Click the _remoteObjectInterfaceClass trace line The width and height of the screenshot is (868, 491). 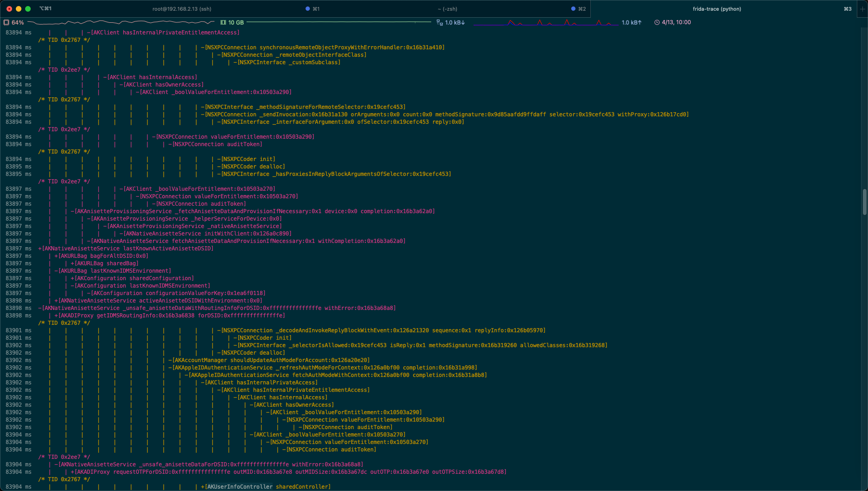tap(292, 55)
